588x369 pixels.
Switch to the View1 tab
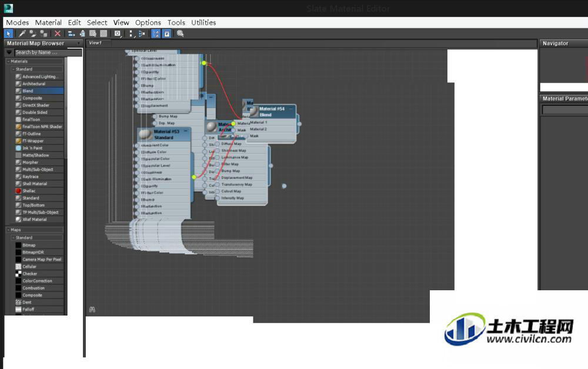click(x=95, y=43)
